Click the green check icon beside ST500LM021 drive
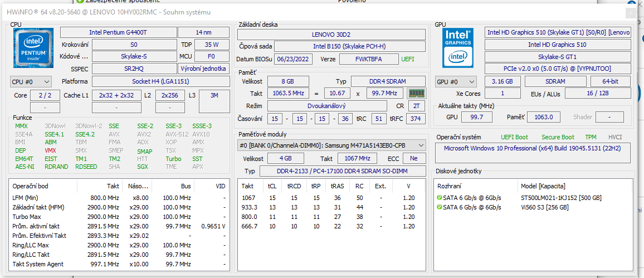 [440, 198]
